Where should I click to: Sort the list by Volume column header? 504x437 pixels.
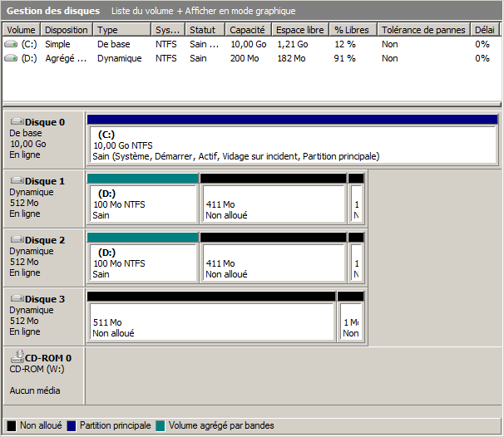tap(21, 30)
